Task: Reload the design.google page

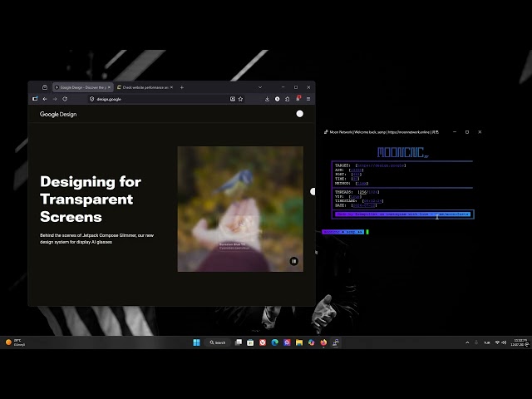Action: pyautogui.click(x=65, y=99)
